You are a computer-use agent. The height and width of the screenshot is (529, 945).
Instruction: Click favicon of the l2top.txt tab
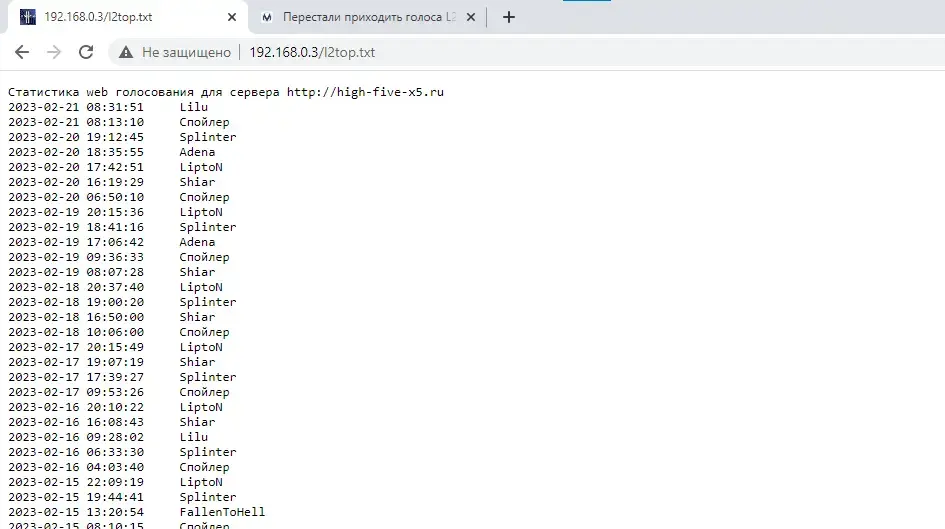point(28,17)
